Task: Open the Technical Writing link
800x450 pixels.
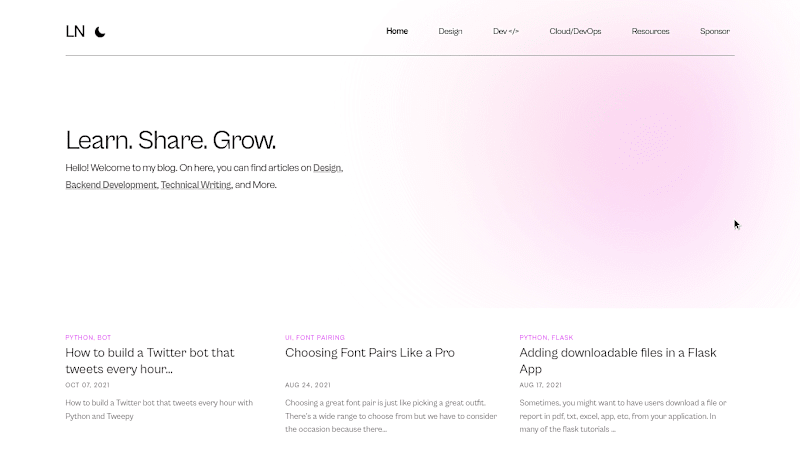Action: (x=196, y=185)
